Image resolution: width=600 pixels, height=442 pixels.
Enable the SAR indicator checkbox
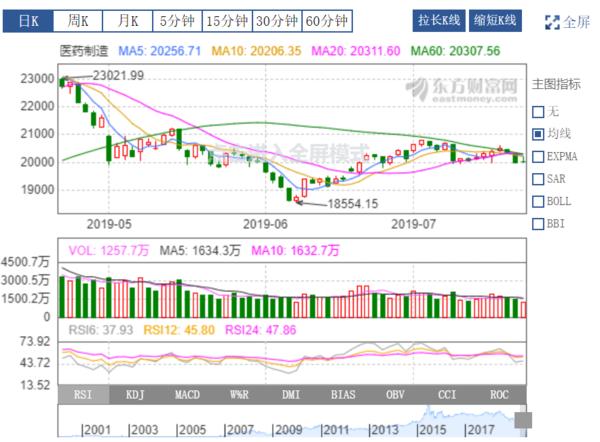click(538, 179)
